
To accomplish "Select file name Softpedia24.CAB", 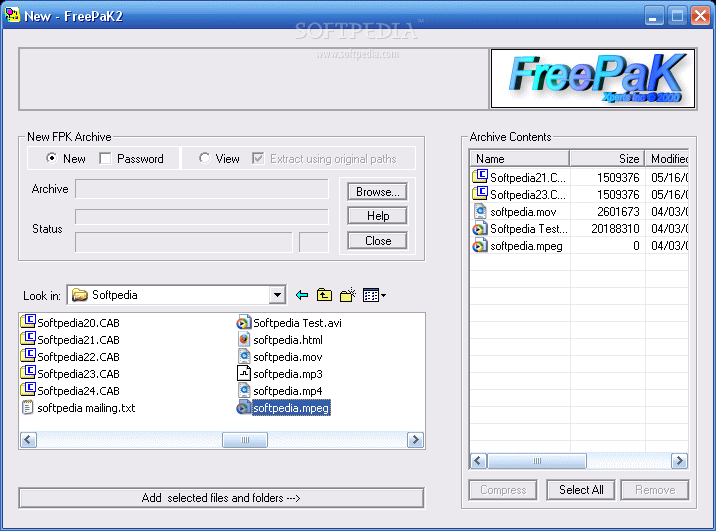I will (x=79, y=390).
